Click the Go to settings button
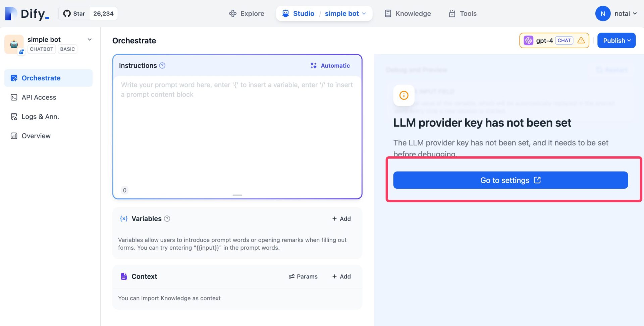Image resolution: width=644 pixels, height=326 pixels. point(510,180)
